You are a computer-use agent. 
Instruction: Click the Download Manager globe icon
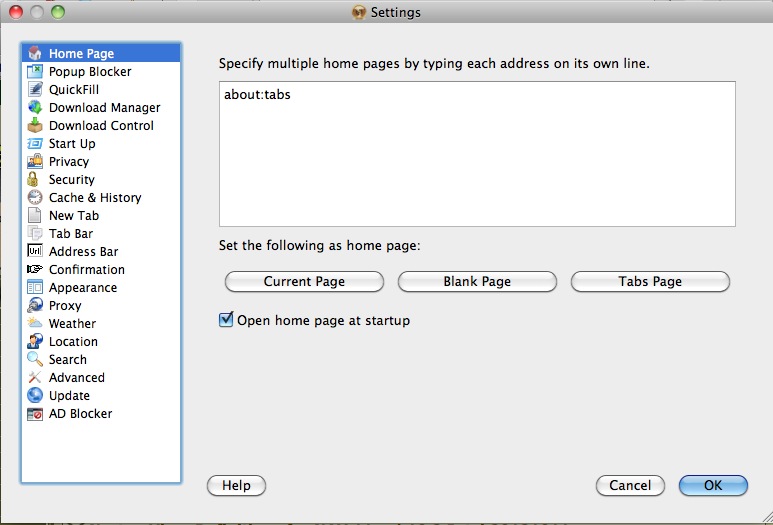coord(34,108)
